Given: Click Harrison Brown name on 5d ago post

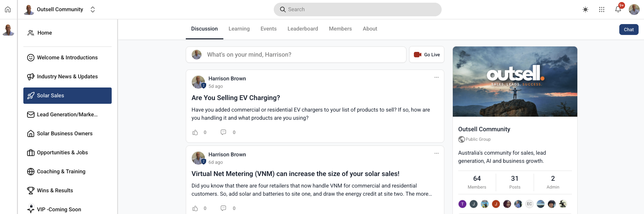Looking at the screenshot, I should pos(227,79).
